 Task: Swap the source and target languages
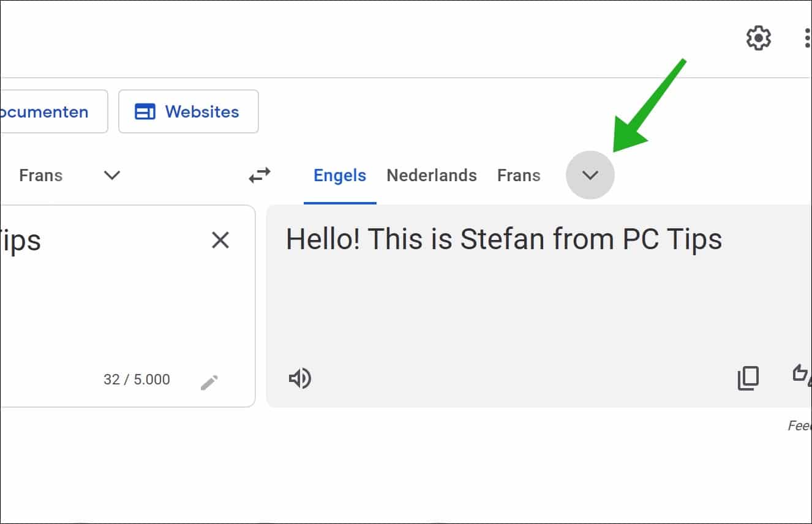[259, 175]
